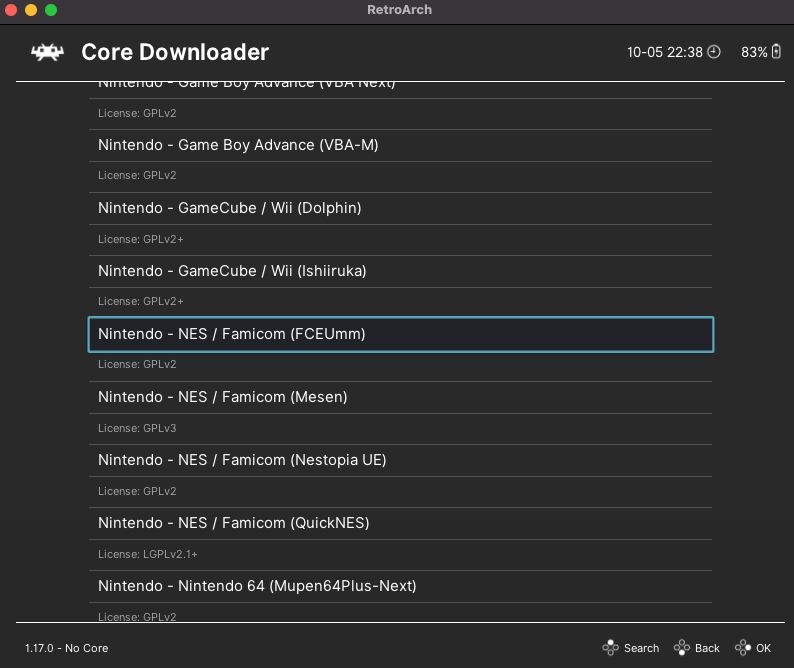
Task: Pick NES / Famicom (Mesen) core
Action: 401,397
